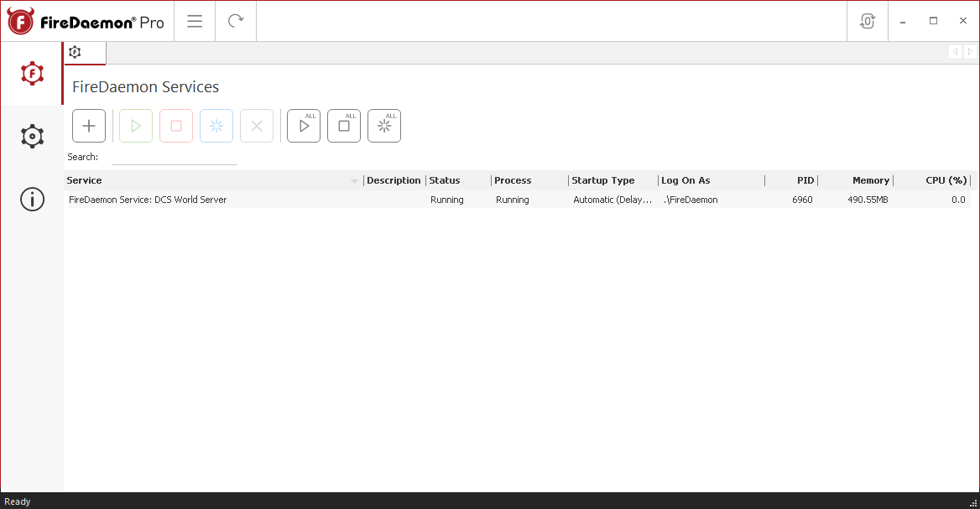Restart the selected service with the blue button
The width and height of the screenshot is (980, 509).
click(x=216, y=126)
